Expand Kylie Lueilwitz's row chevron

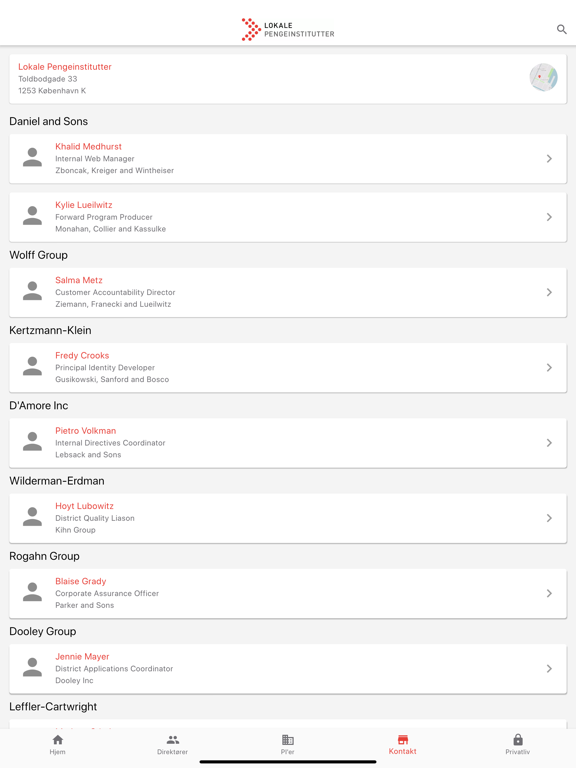pyautogui.click(x=549, y=217)
